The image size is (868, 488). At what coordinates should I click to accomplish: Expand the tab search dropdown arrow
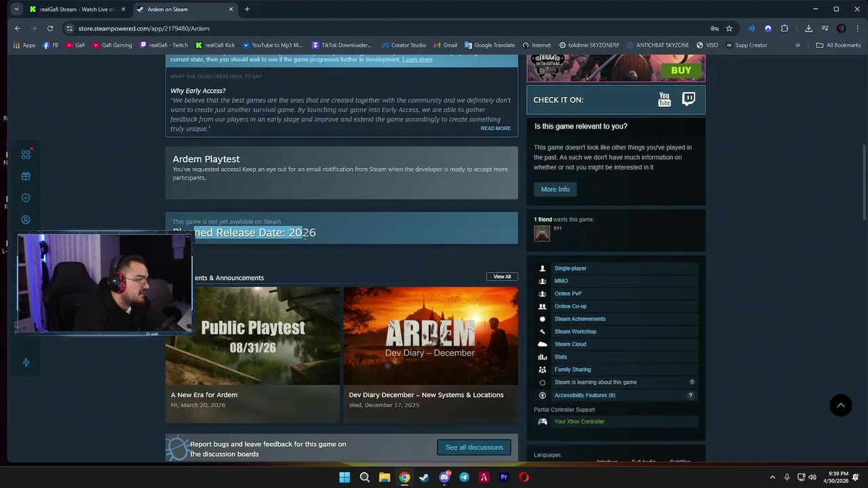(16, 9)
